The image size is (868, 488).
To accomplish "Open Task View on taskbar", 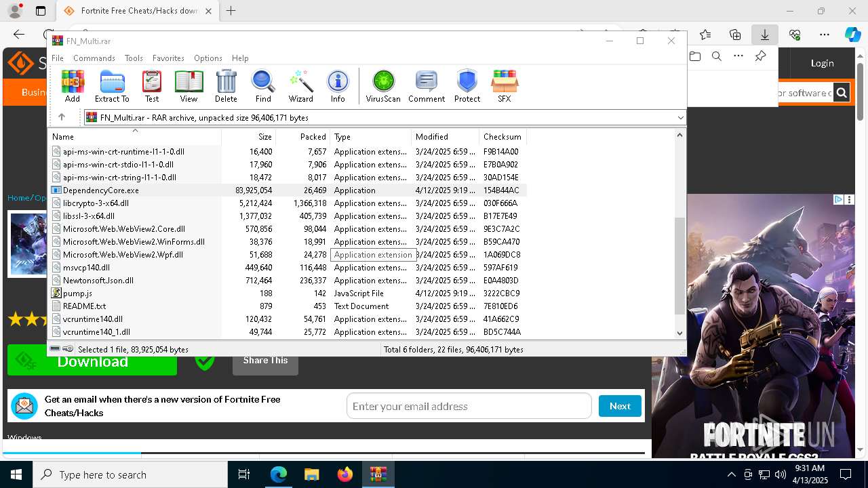I will [x=244, y=474].
